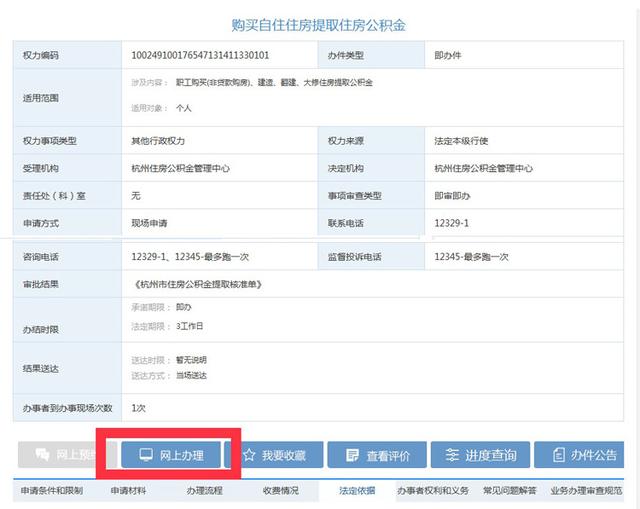This screenshot has height=509, width=640.
Task: Click 咨询电话 value 12329-1、12345-最多跑一次
Action: 190,257
